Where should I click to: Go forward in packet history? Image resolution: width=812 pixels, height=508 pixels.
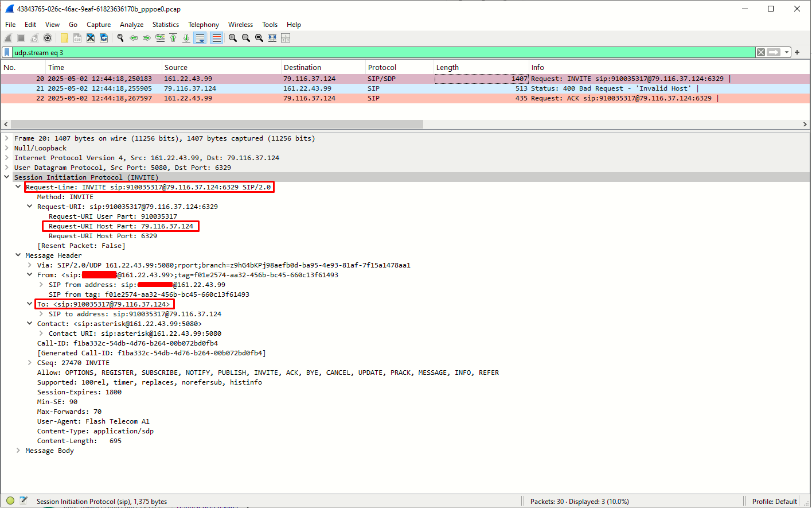click(x=147, y=38)
